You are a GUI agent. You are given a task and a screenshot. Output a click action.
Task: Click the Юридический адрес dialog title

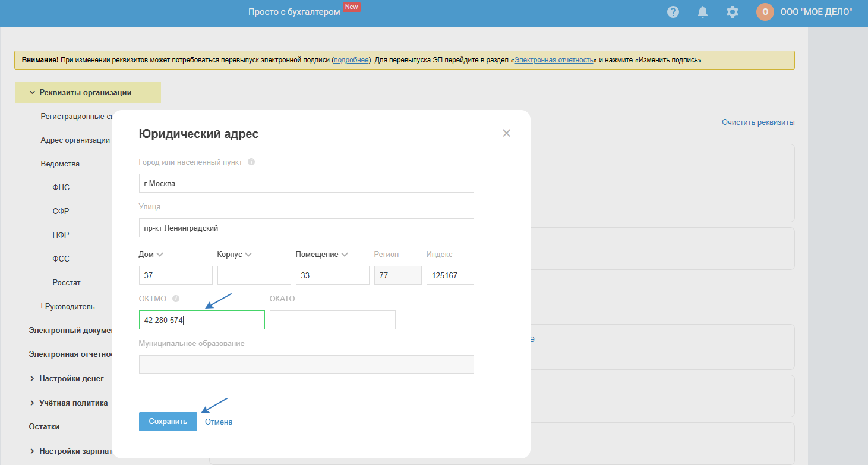[198, 134]
